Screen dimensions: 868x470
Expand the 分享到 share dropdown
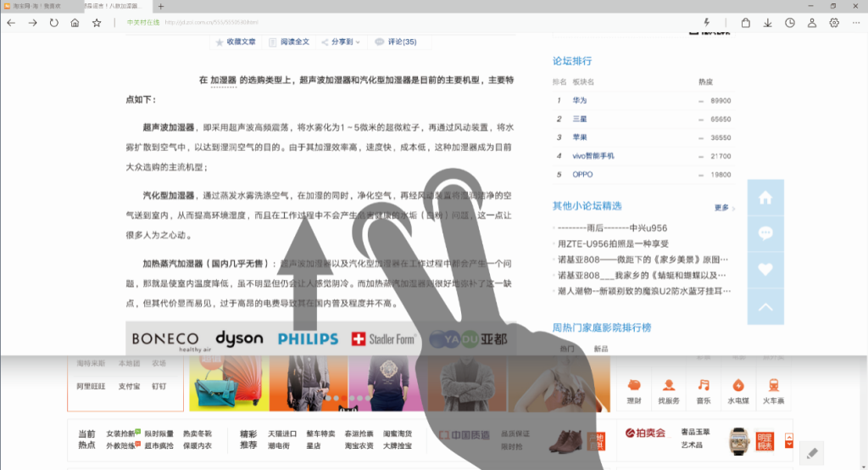(341, 42)
